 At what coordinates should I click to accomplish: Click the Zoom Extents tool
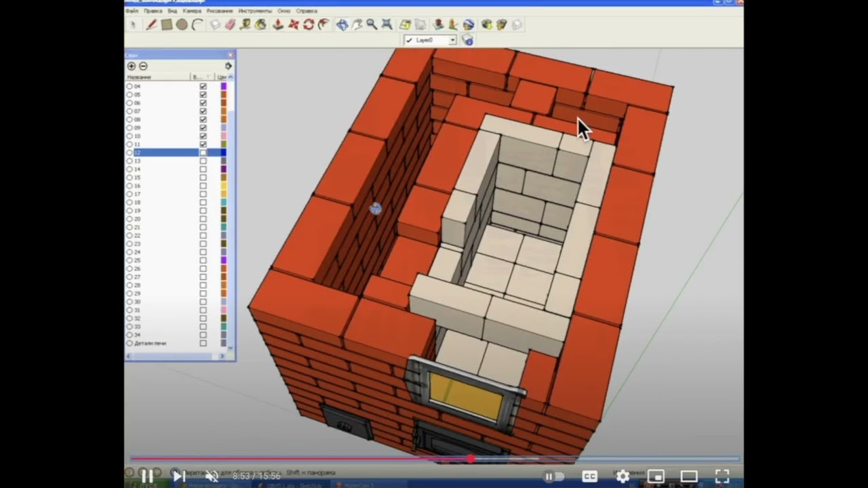387,24
